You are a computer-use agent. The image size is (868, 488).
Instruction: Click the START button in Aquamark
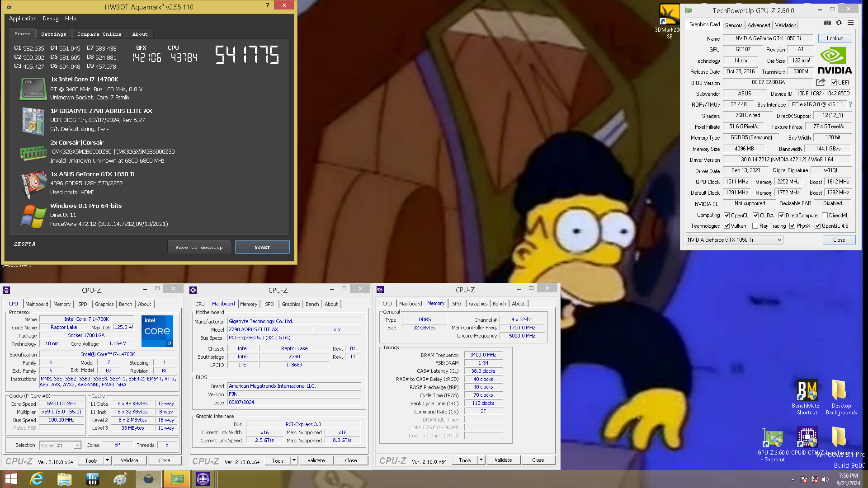pyautogui.click(x=262, y=247)
